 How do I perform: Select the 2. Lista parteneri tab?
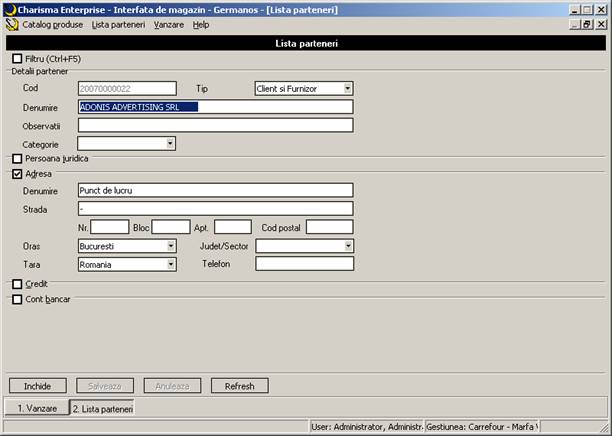pyautogui.click(x=103, y=409)
